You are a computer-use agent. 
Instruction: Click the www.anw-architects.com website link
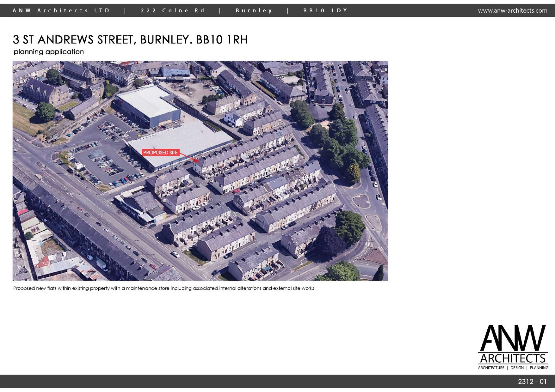click(x=512, y=10)
